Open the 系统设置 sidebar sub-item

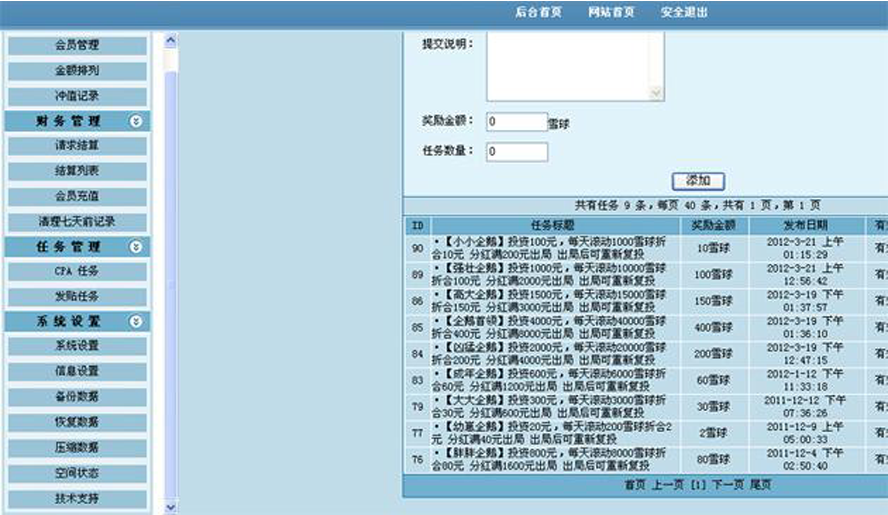click(x=77, y=346)
